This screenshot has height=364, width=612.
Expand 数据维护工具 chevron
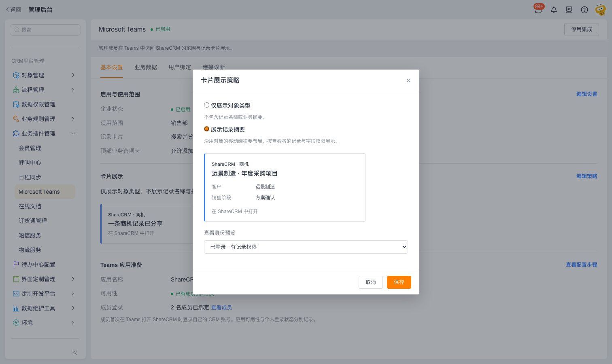pyautogui.click(x=73, y=308)
